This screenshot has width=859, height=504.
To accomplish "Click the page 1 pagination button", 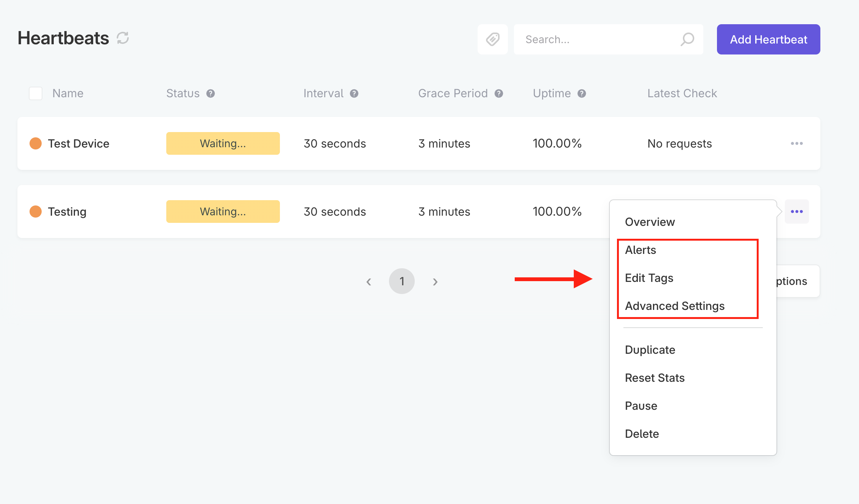I will pyautogui.click(x=401, y=281).
